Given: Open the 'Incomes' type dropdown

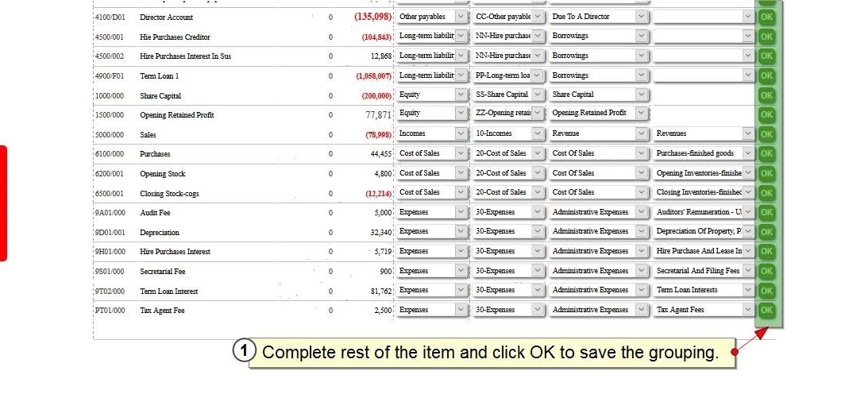Looking at the screenshot, I should pyautogui.click(x=462, y=133).
